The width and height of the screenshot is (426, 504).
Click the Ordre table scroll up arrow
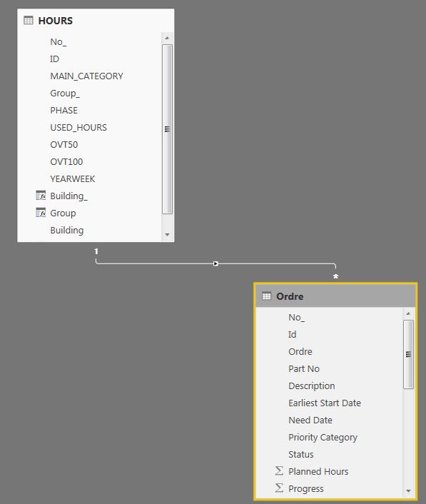coord(408,313)
